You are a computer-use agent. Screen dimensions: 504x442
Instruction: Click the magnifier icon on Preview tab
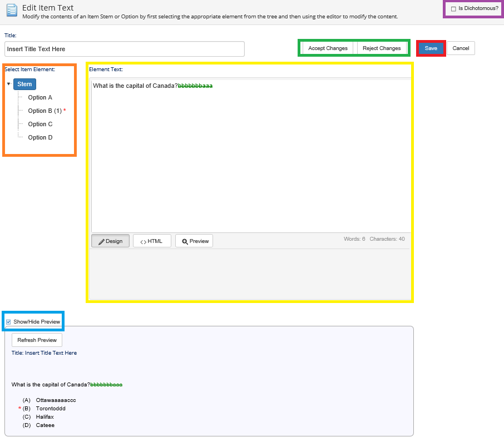coord(185,241)
